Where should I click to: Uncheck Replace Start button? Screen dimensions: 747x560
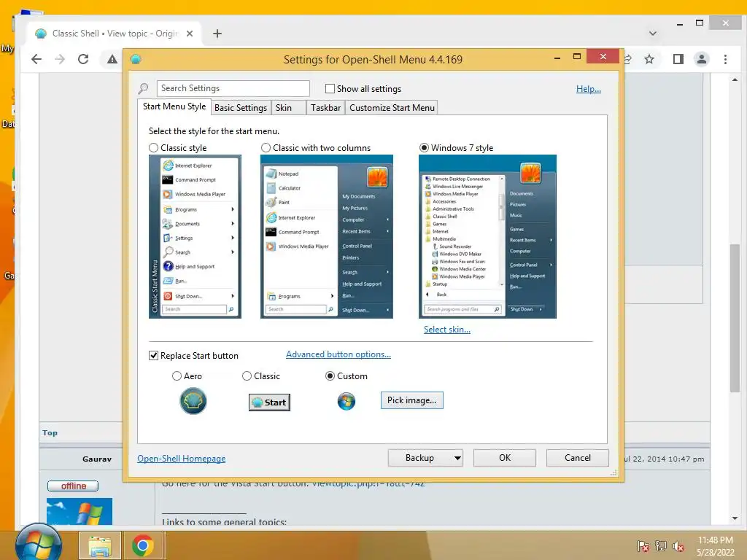[x=153, y=356]
